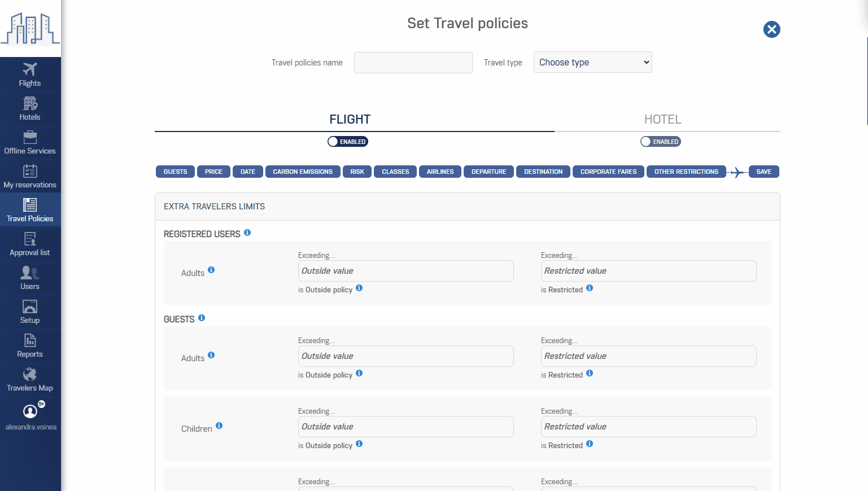Click the Travel policies name field
This screenshot has height=491, width=868.
coord(413,62)
